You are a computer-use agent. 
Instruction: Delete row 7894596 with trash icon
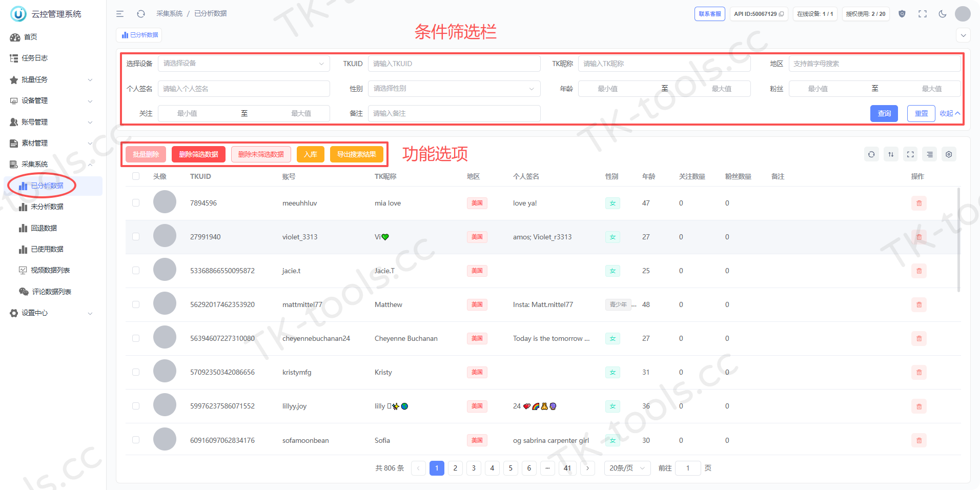point(919,203)
